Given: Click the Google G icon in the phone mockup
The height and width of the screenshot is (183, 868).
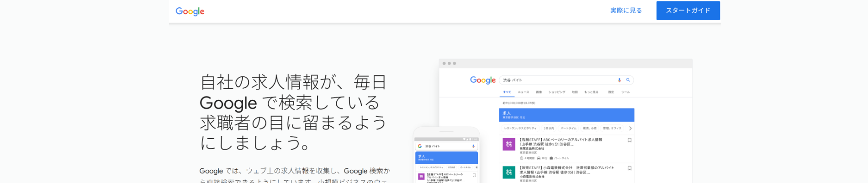Looking at the screenshot, I should (x=420, y=146).
